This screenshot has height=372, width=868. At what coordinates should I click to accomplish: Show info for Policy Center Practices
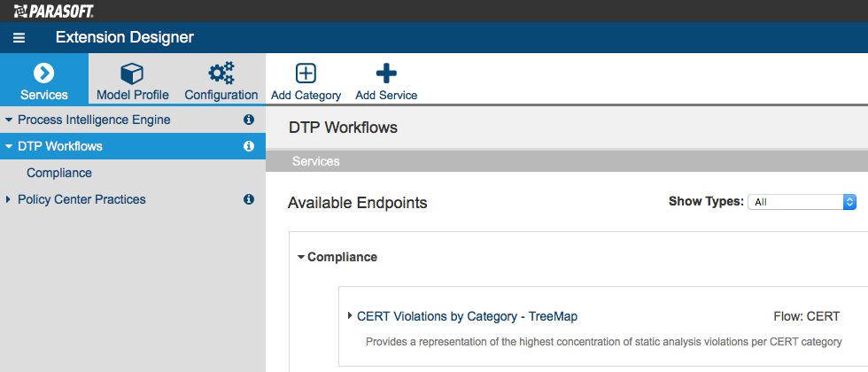point(249,199)
